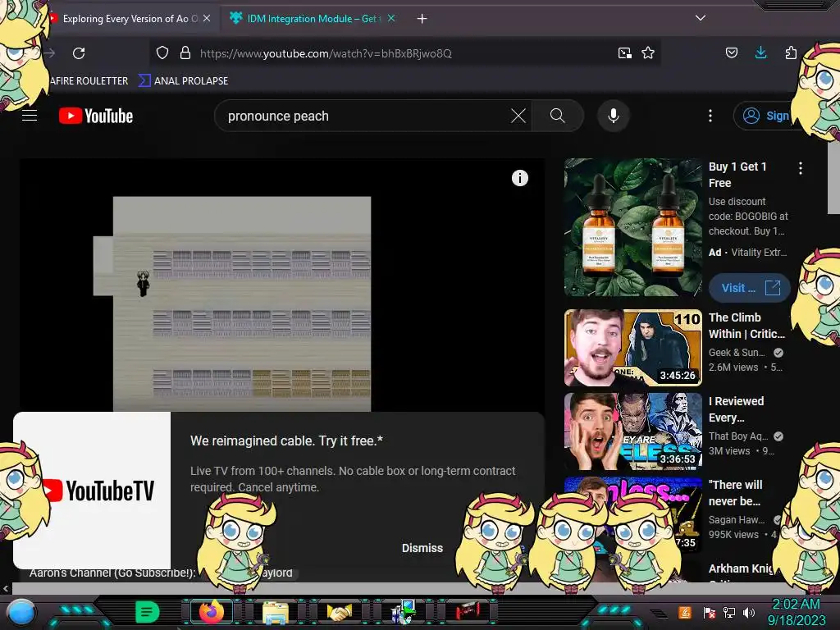Viewport: 840px width, 630px height.
Task: Open YouTube settings three-dot menu
Action: [x=710, y=116]
